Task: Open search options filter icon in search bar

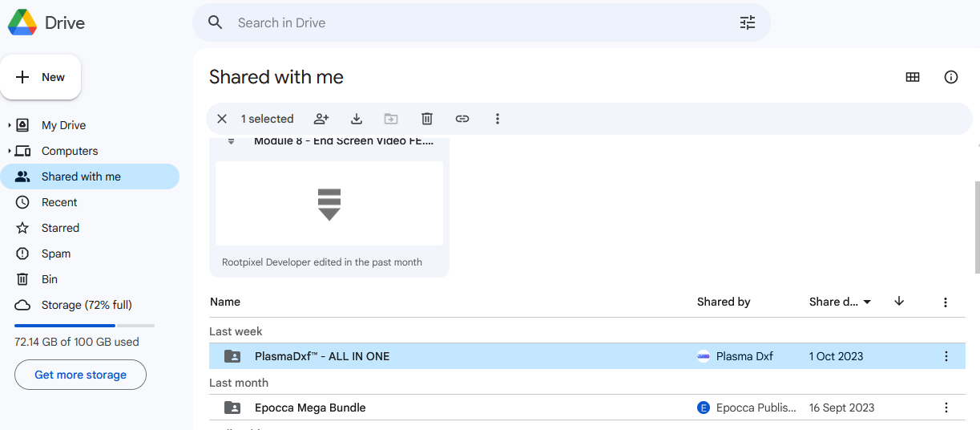Action: 748,22
